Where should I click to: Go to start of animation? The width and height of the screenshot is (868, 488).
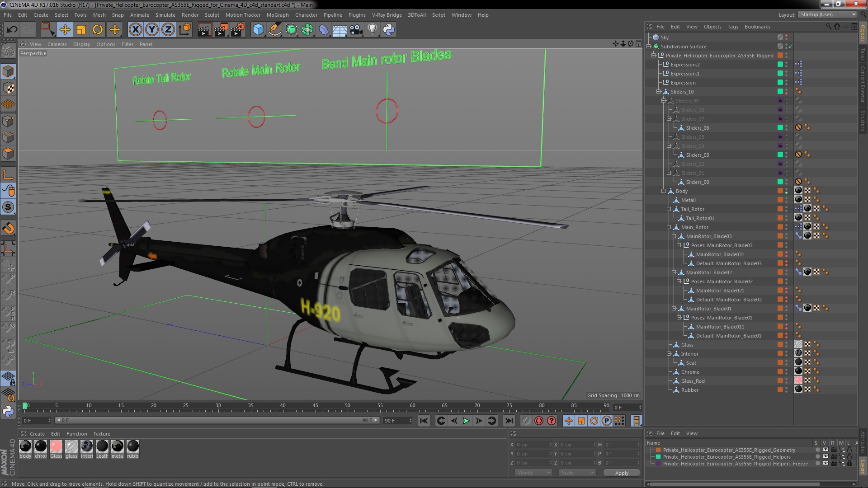(x=424, y=421)
